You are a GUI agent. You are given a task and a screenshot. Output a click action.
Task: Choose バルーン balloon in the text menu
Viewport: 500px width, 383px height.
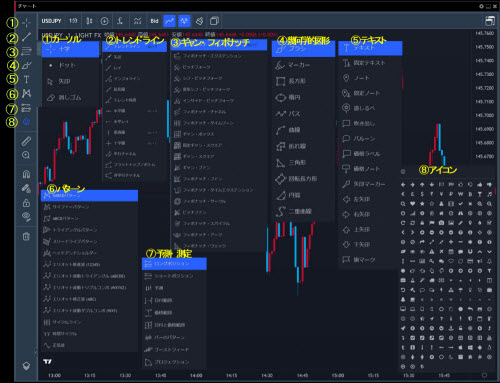[370, 138]
